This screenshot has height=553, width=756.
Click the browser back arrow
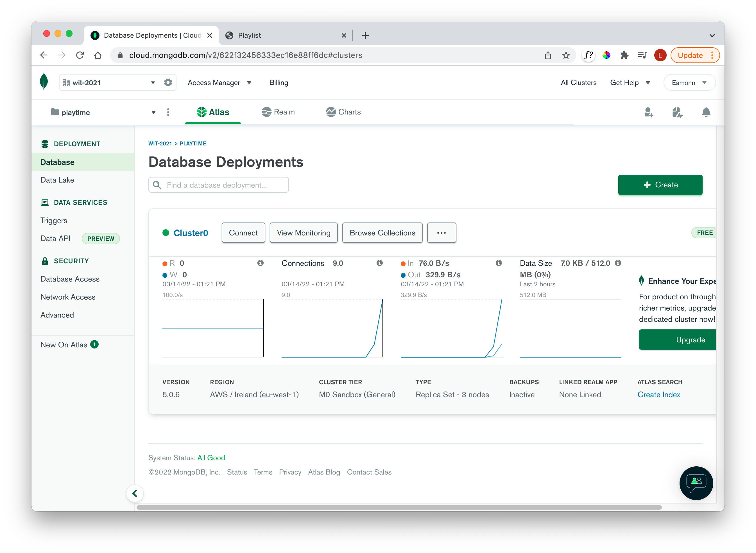(x=44, y=55)
